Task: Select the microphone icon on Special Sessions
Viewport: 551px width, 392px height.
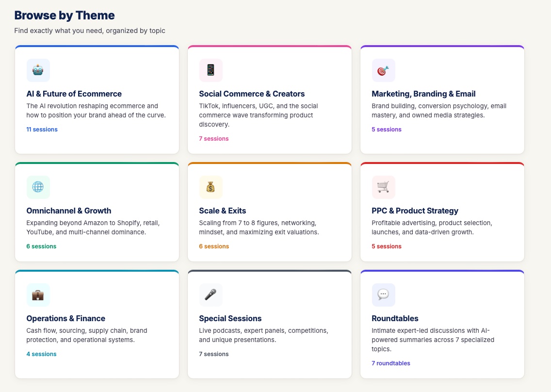Action: click(211, 294)
